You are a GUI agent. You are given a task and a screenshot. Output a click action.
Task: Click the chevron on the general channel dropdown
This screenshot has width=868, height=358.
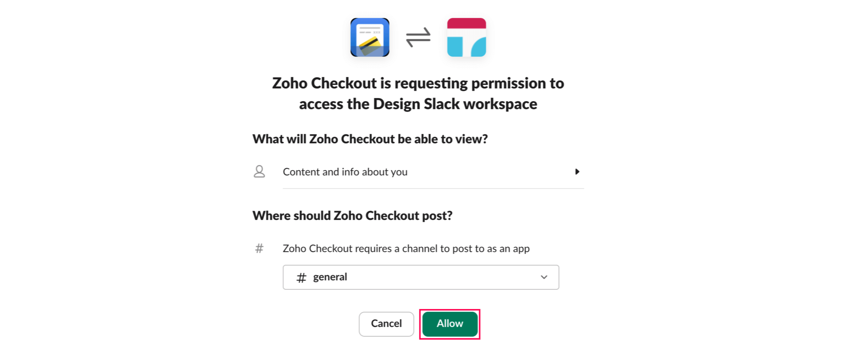544,277
